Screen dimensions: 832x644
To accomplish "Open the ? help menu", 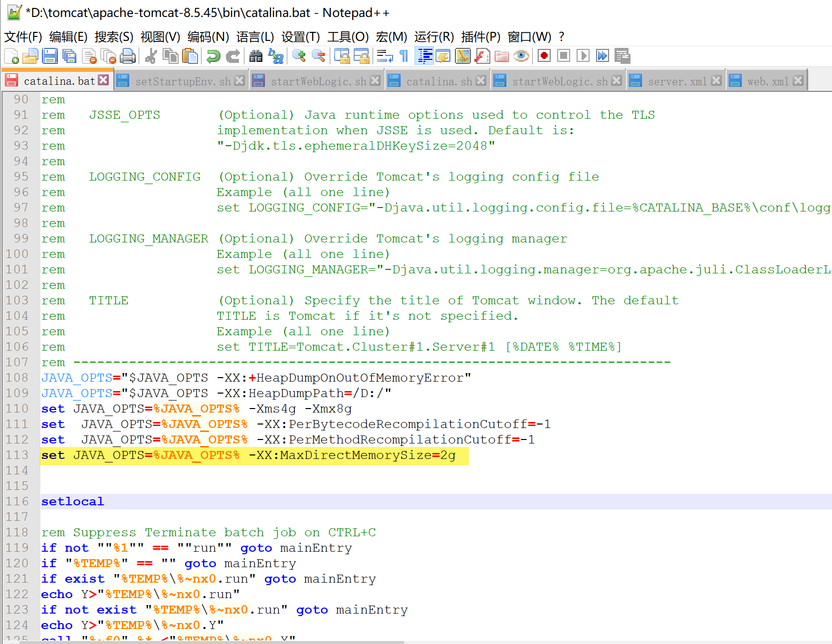I will tap(562, 37).
